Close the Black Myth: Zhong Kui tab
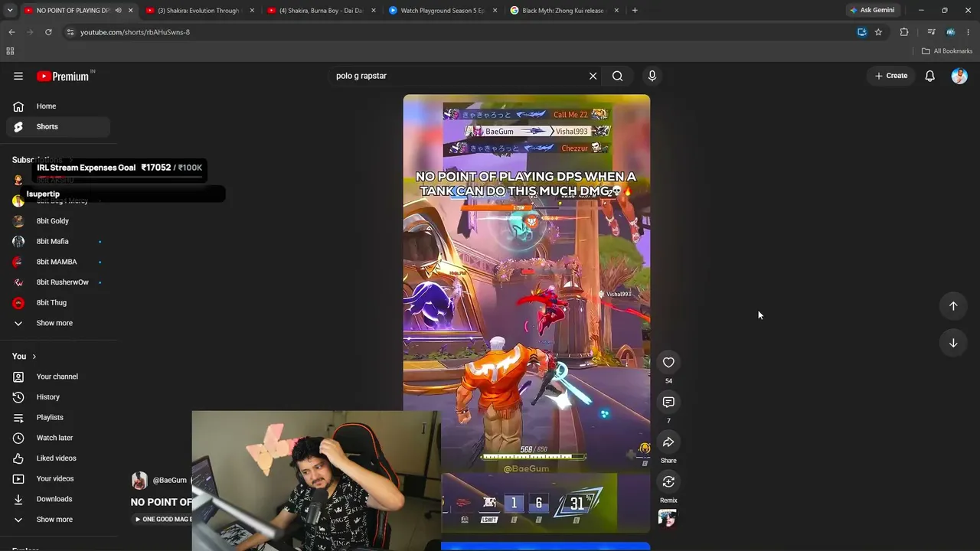 click(x=616, y=11)
